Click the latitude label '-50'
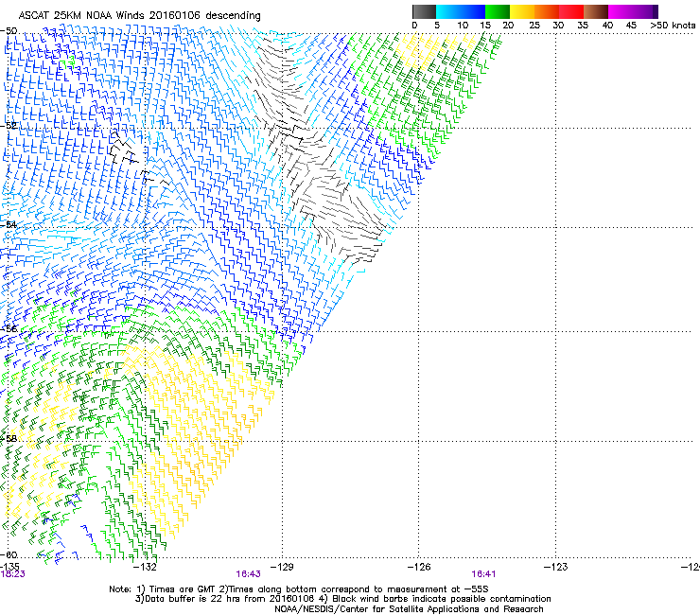Screen dimensions: 700x615 tap(9, 31)
